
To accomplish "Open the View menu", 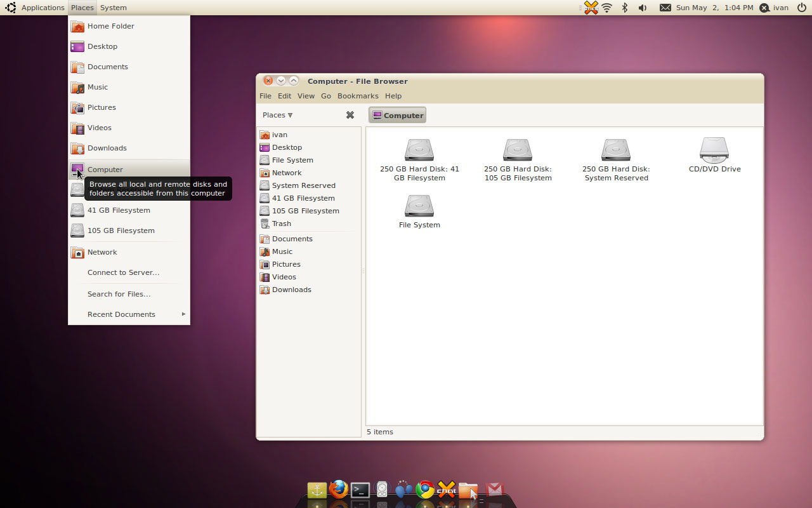I will (306, 96).
